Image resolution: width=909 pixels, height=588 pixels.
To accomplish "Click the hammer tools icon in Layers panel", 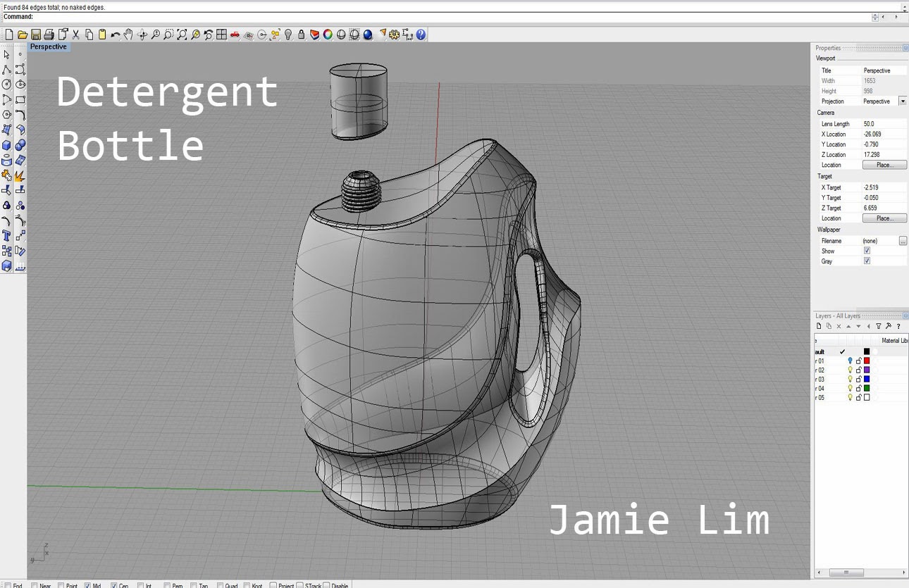I will pos(889,326).
